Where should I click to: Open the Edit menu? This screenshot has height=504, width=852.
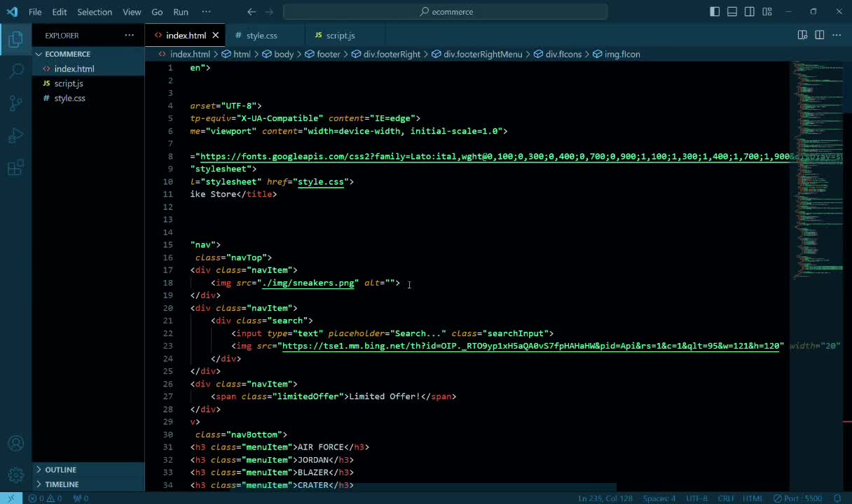click(60, 12)
